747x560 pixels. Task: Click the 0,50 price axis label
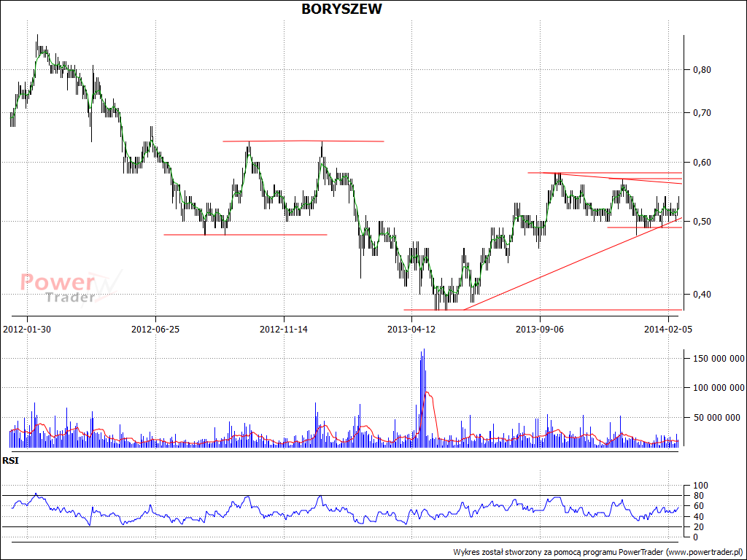tap(701, 222)
